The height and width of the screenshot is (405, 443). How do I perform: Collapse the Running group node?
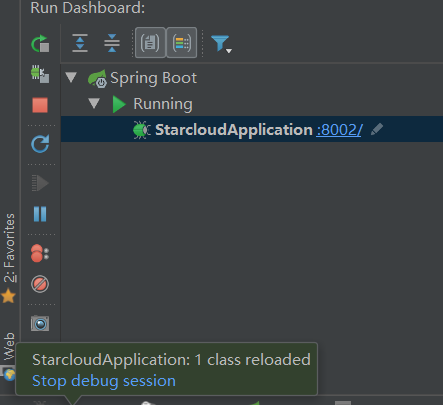pyautogui.click(x=94, y=103)
